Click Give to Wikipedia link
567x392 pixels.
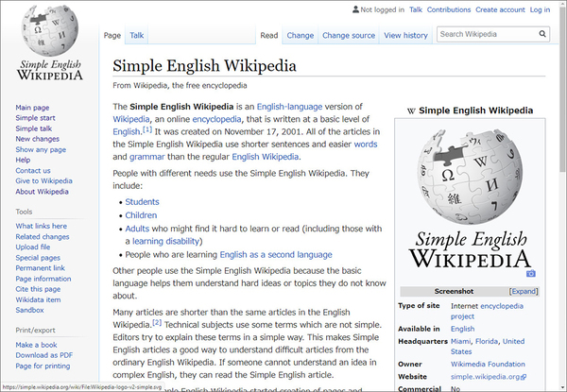click(x=43, y=180)
